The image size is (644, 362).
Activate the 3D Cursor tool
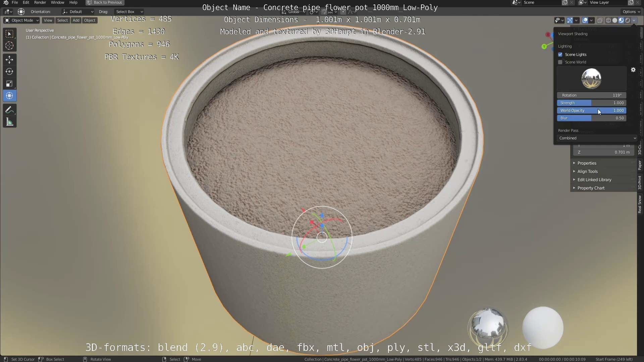[9, 46]
